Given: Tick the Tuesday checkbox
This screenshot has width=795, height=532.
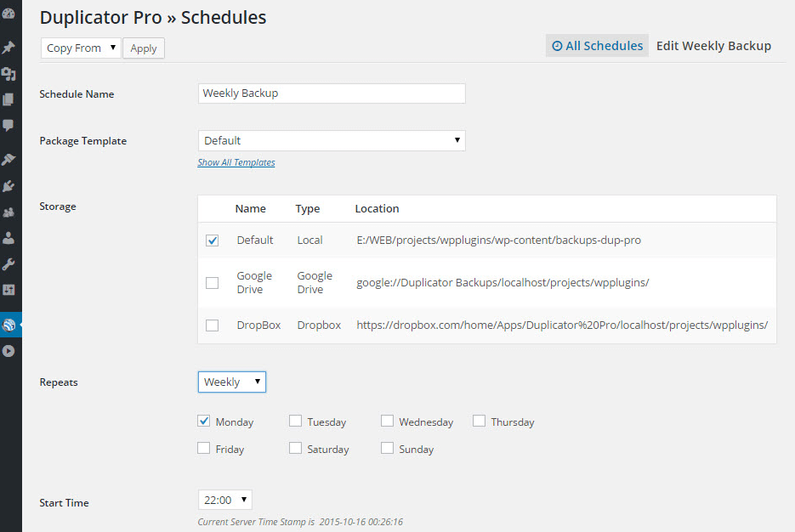Looking at the screenshot, I should point(296,421).
